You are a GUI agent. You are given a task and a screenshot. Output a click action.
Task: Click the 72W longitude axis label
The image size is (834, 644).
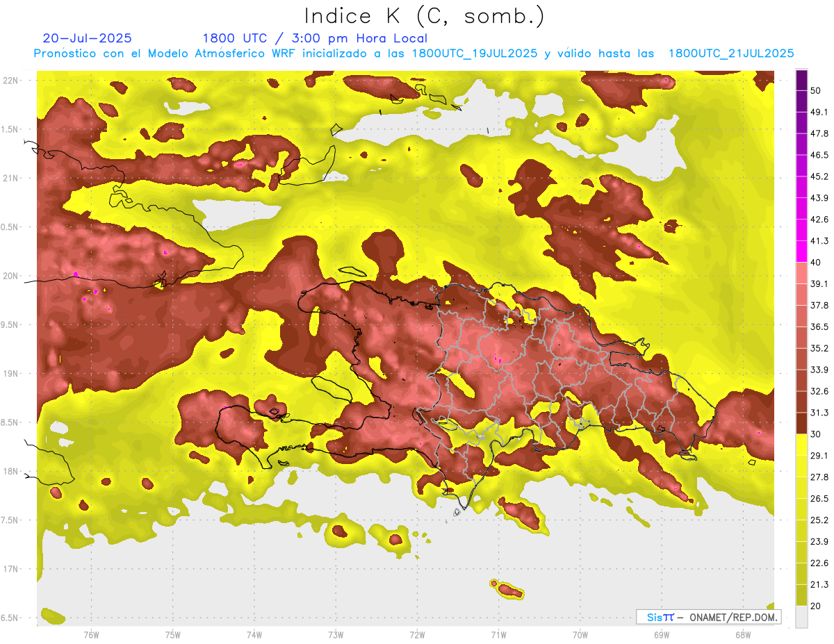417,634
